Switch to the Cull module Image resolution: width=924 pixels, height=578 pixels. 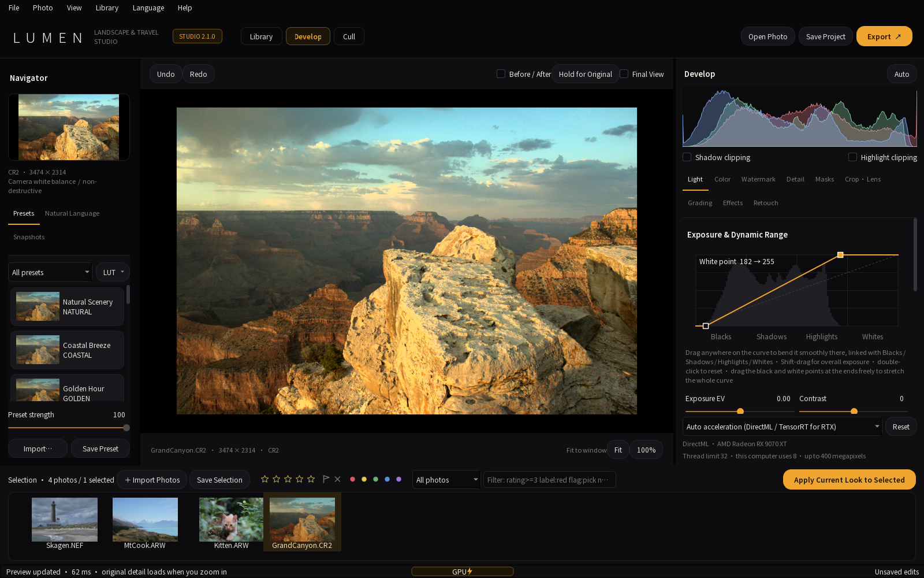[x=349, y=36]
